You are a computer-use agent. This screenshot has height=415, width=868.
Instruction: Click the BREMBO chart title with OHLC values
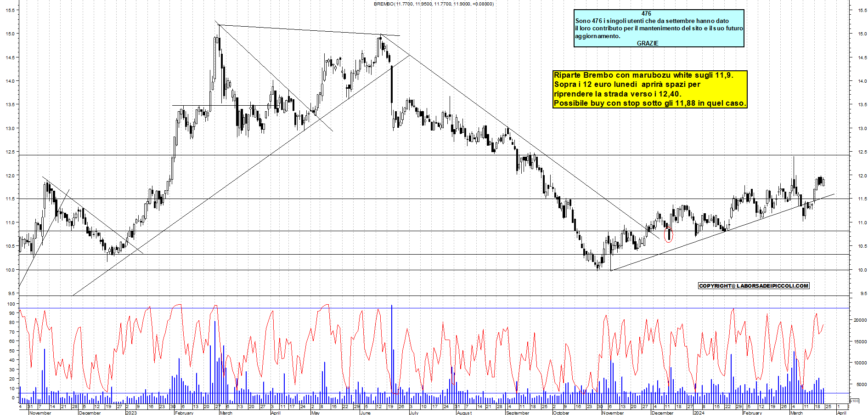(434, 4)
